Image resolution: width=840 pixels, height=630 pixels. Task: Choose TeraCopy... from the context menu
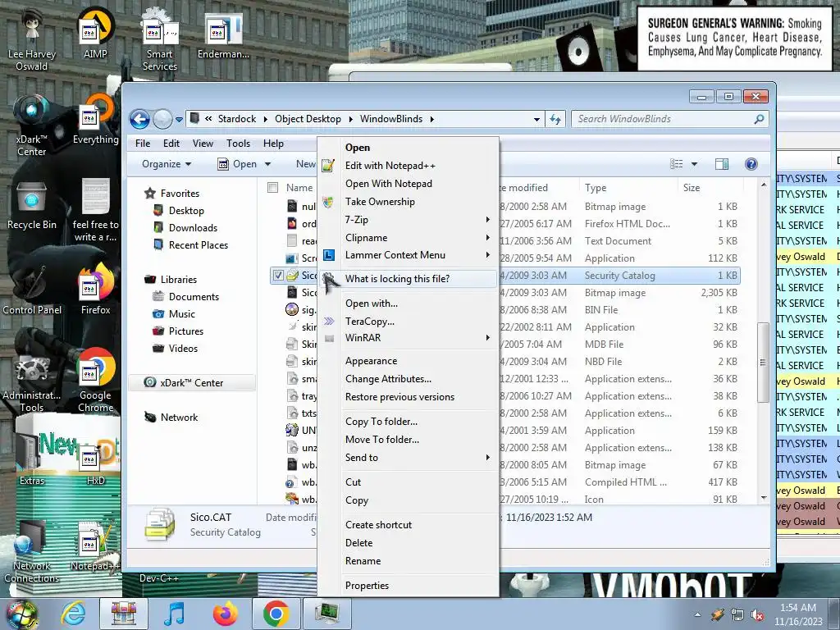point(409,322)
